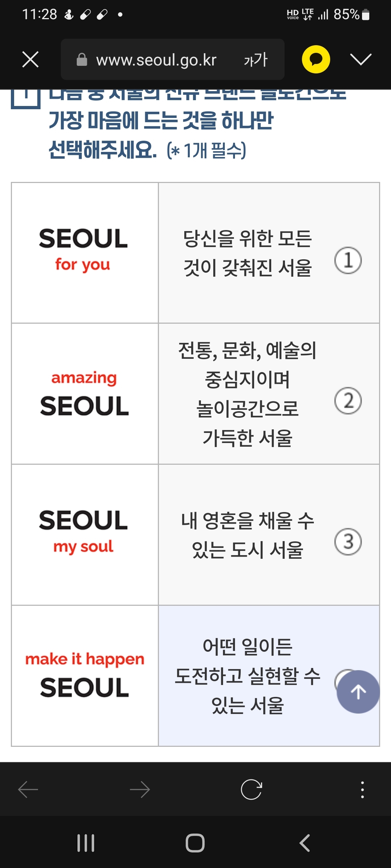Screen dimensions: 391x868
Task: Choose the 'SEOUL for you' slogan logo
Action: pyautogui.click(x=84, y=250)
